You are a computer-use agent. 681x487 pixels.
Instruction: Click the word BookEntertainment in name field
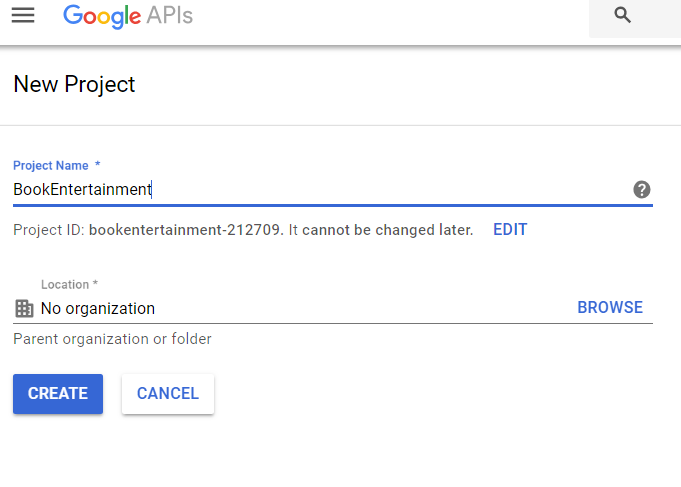pos(83,189)
